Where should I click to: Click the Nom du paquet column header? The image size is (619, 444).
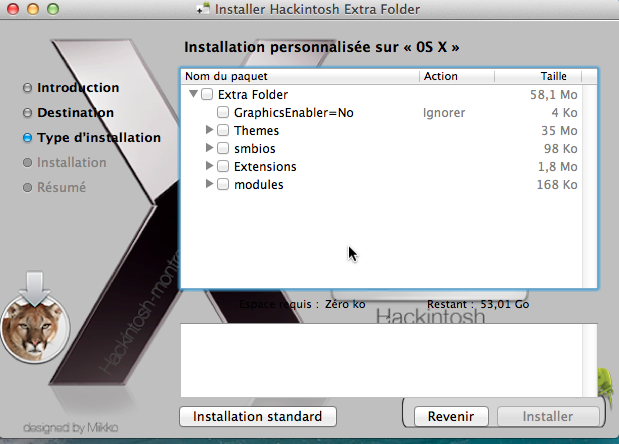click(300, 76)
